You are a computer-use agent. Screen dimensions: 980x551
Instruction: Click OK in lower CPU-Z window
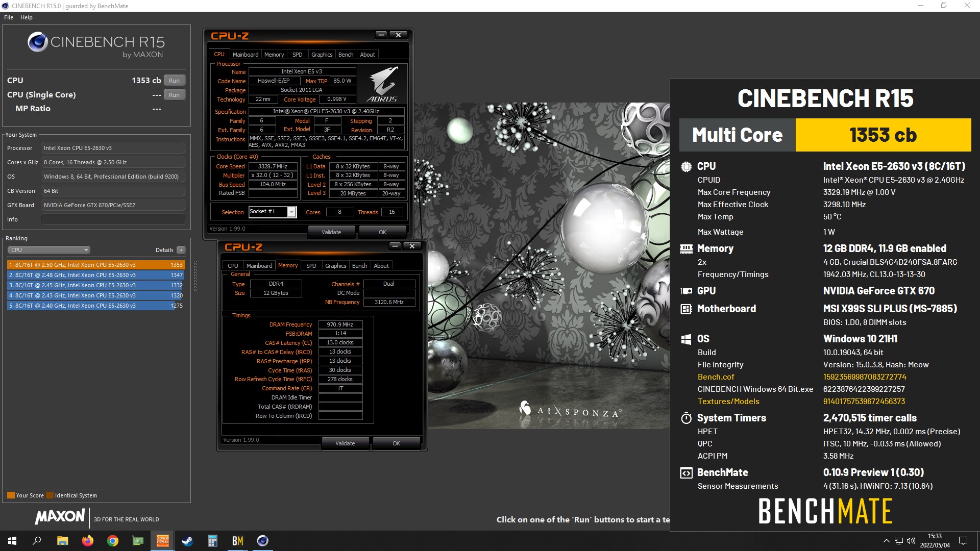(x=397, y=443)
